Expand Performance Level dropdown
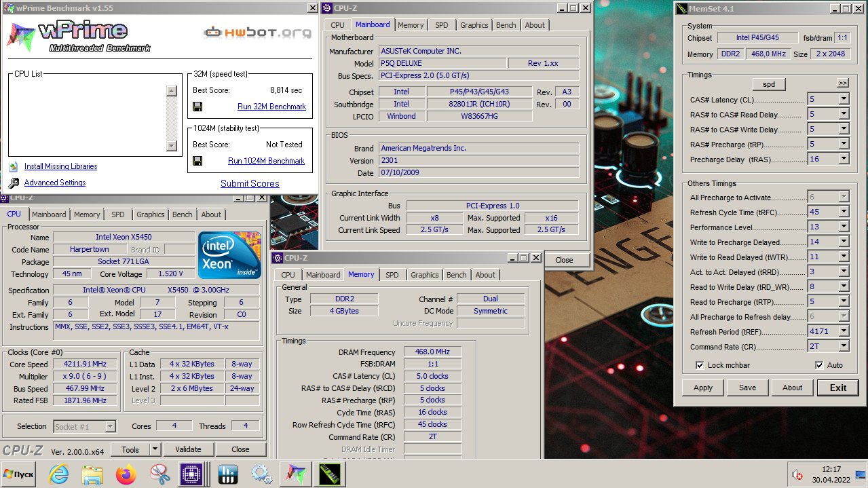This screenshot has width=868, height=488. 844,227
